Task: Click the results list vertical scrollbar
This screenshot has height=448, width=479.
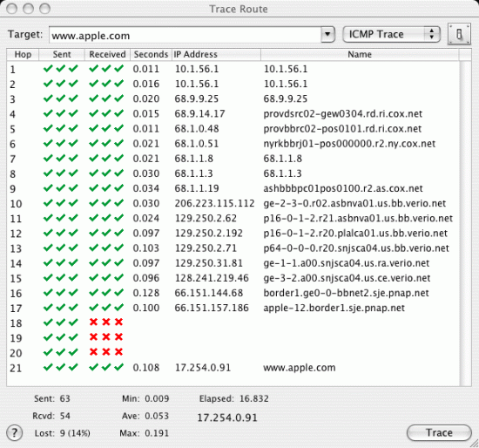Action: click(466, 223)
